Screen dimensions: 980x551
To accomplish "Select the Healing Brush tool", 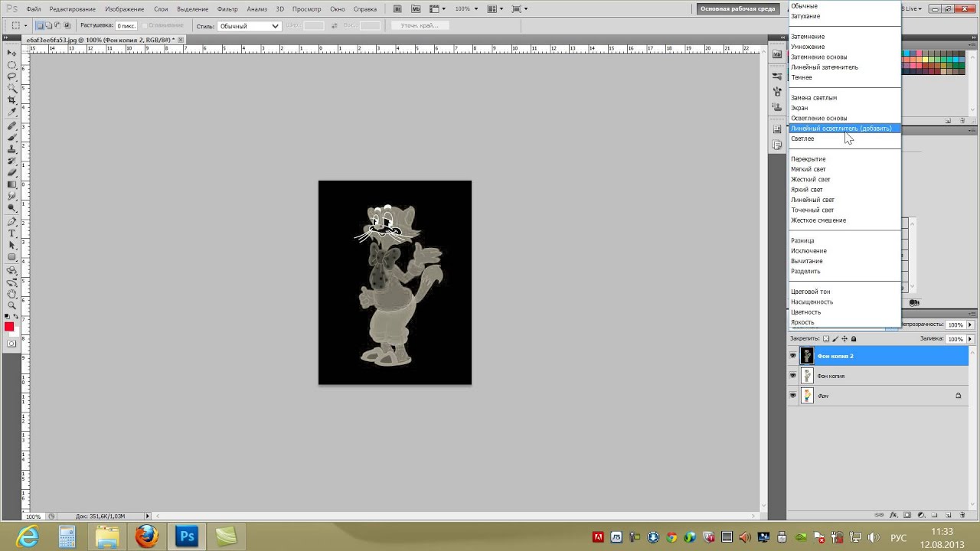I will [x=12, y=126].
